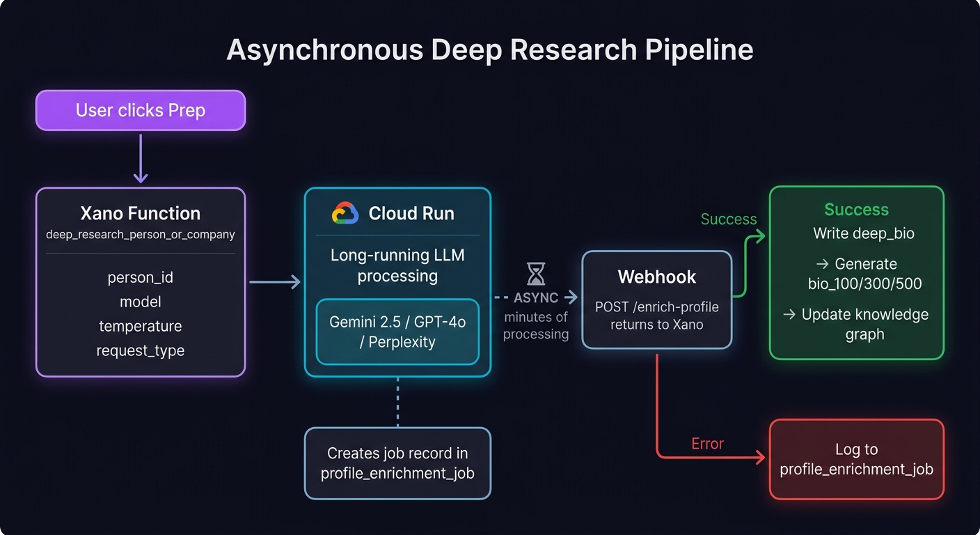Adjust the temperature parameter
Viewport: 980px width, 535px height.
tap(140, 326)
